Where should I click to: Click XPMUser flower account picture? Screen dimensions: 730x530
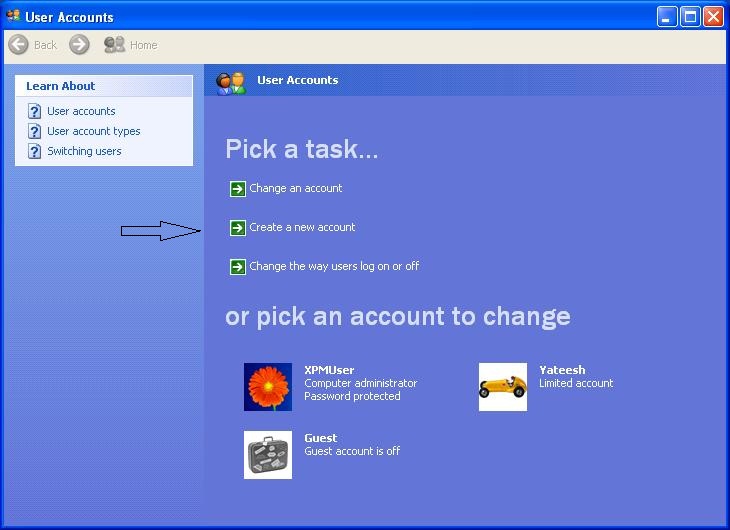(x=268, y=387)
